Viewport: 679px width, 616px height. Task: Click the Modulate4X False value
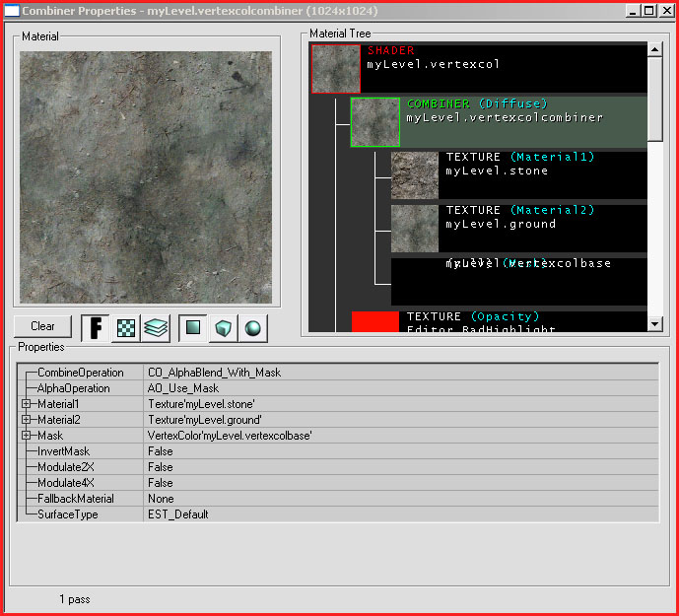(x=161, y=483)
